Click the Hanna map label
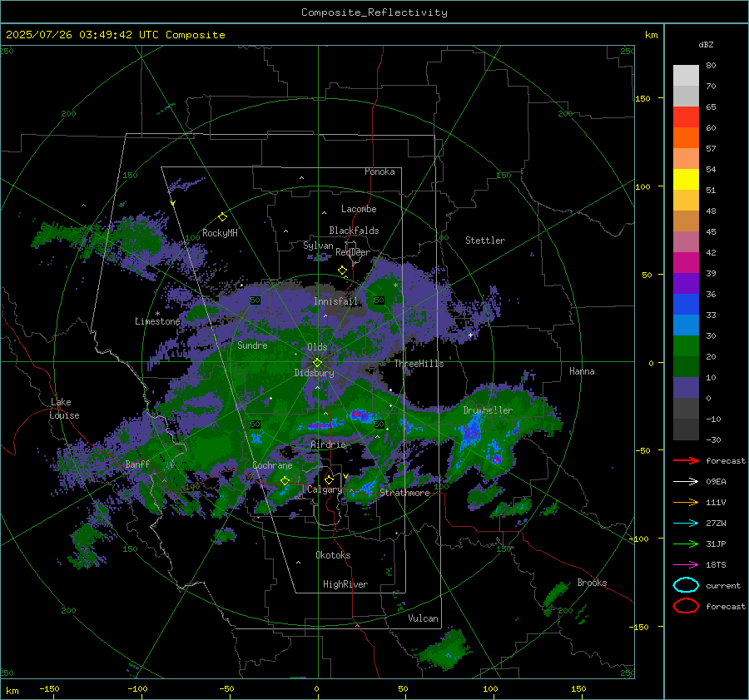 click(582, 371)
